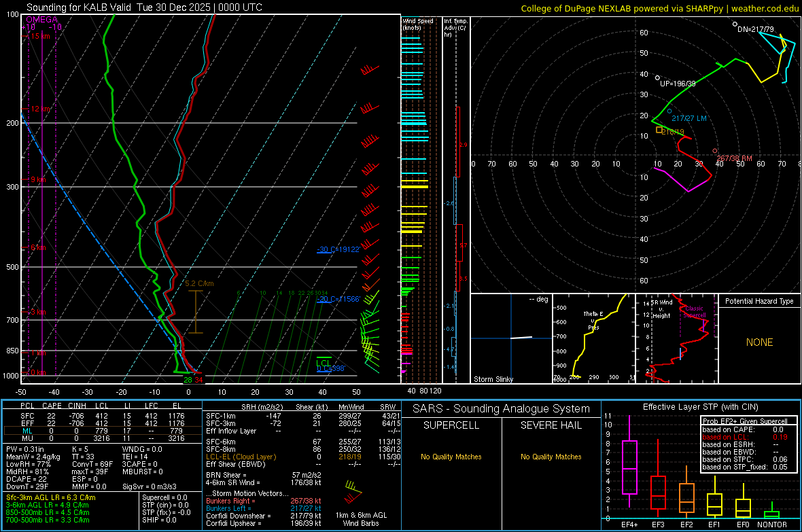Viewport: 802px width, 532px height.
Task: Click the '6 km' height marker
Action: (x=38, y=247)
